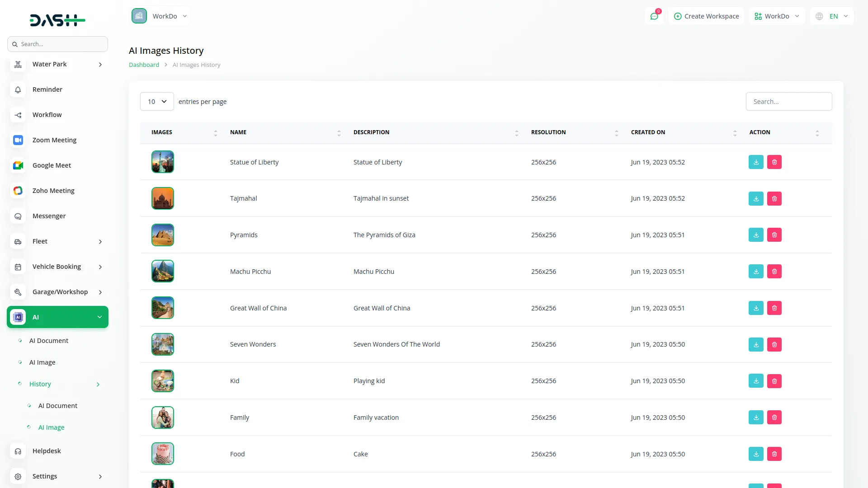Screen dimensions: 868x488
Task: Open entries per page dropdown
Action: [x=157, y=102]
